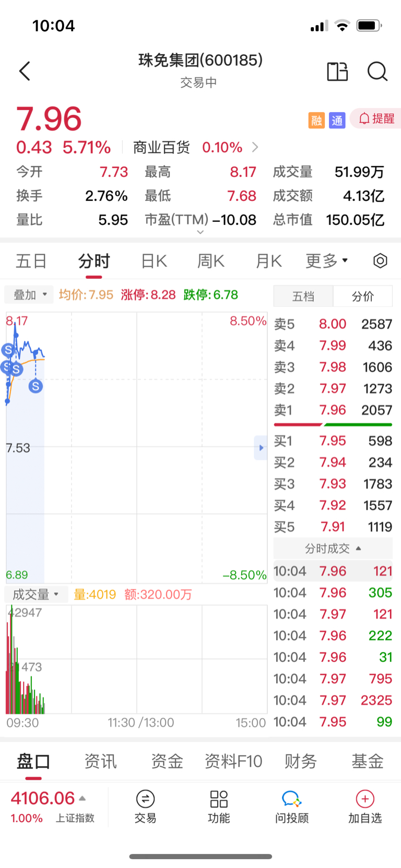Tap the blue collapse arrow beside chart
The image size is (401, 868).
[x=261, y=448]
